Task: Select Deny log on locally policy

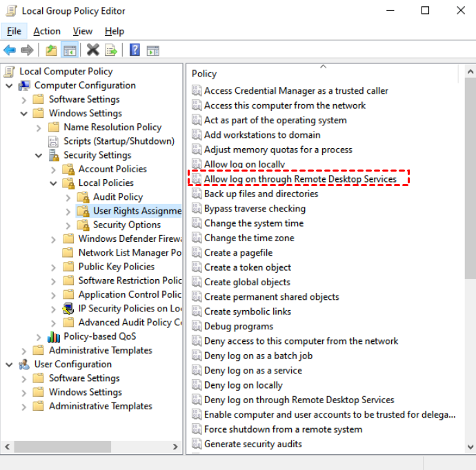Action: 243,385
